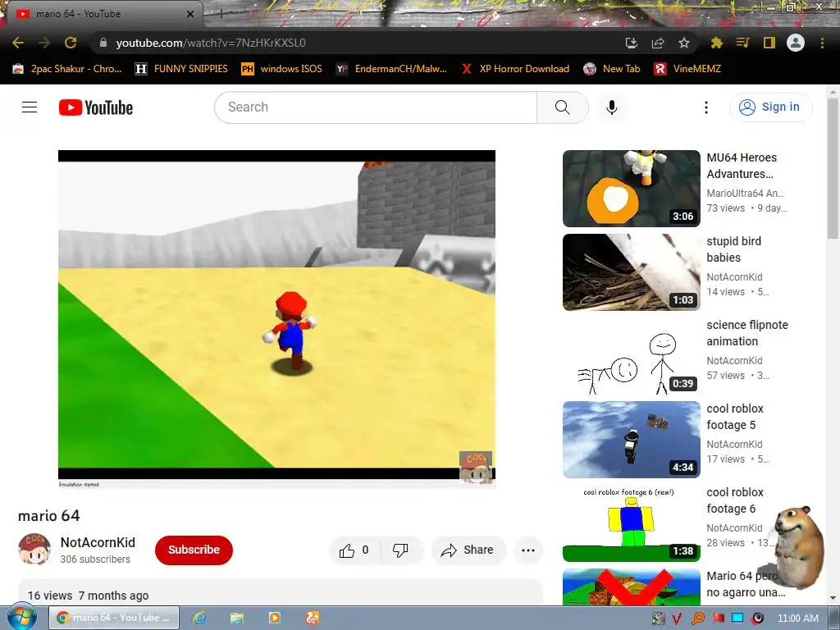This screenshot has width=840, height=630.
Task: Open science flipnote animation thumbnail
Action: 632,356
